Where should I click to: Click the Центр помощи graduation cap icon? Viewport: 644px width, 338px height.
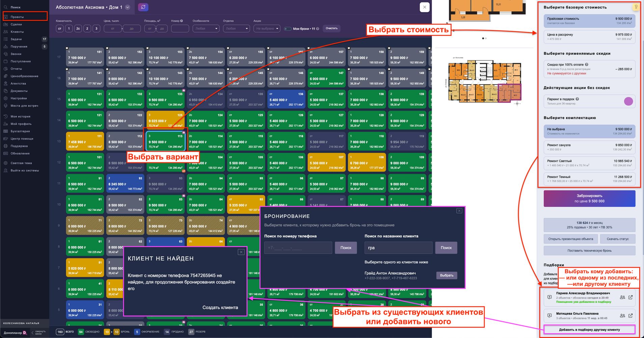(x=6, y=139)
